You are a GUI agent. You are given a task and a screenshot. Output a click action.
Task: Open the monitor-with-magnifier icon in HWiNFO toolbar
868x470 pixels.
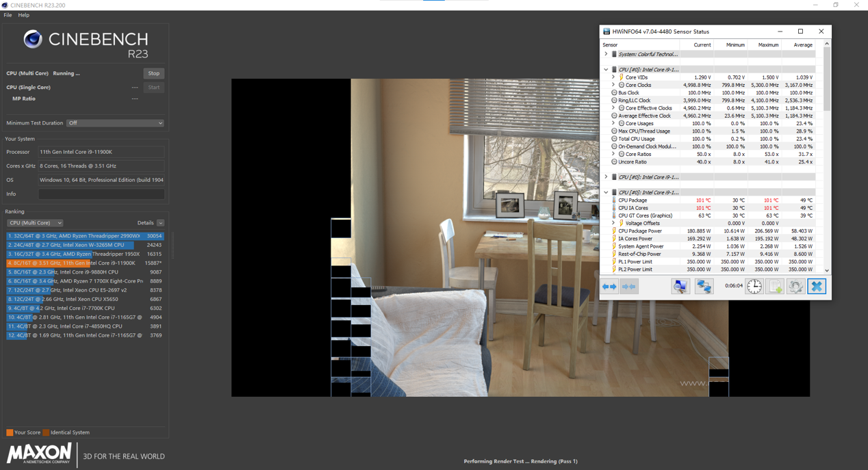pyautogui.click(x=680, y=287)
